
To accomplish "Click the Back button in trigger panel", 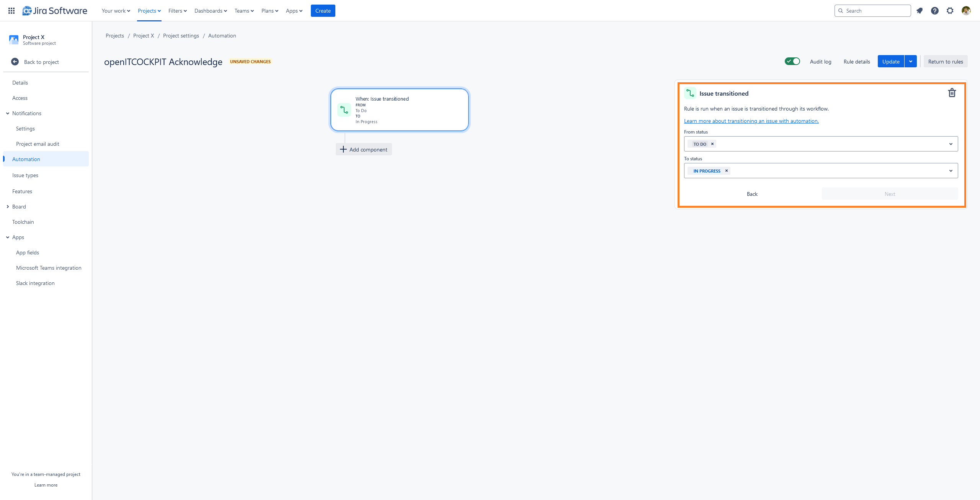I will 752,194.
